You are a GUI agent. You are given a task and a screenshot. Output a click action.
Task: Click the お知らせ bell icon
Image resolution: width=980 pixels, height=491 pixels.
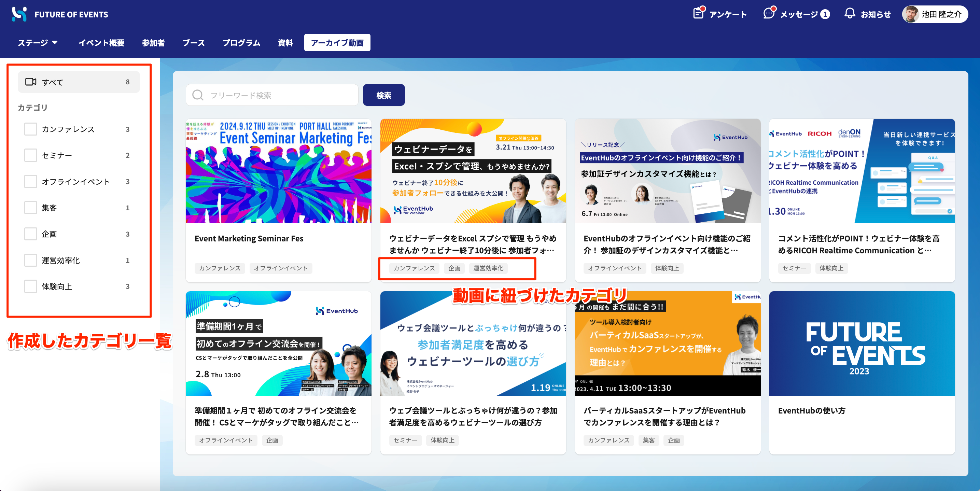coord(850,14)
